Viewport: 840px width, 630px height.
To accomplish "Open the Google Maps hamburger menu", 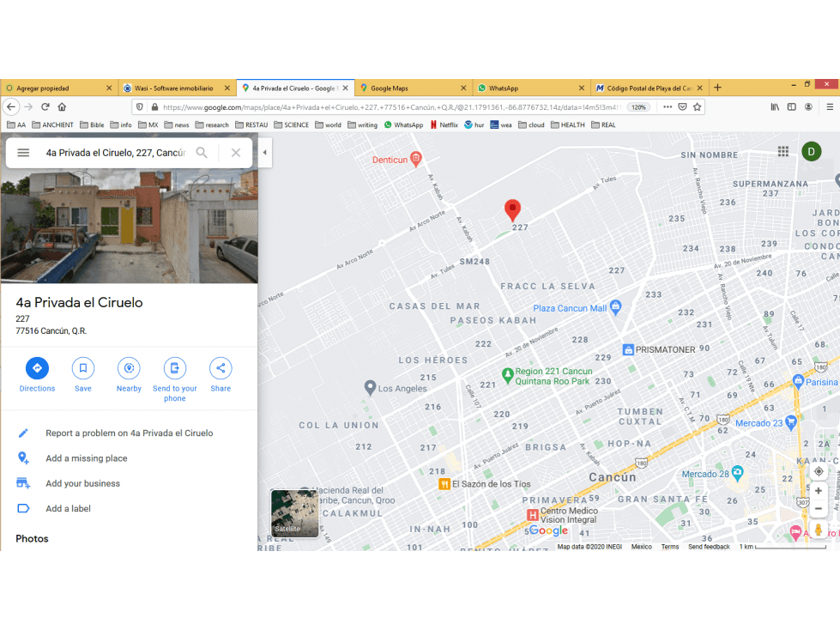I will tap(23, 153).
